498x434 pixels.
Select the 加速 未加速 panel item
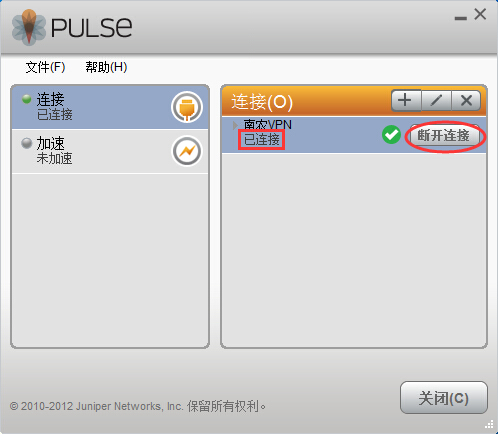click(x=110, y=151)
